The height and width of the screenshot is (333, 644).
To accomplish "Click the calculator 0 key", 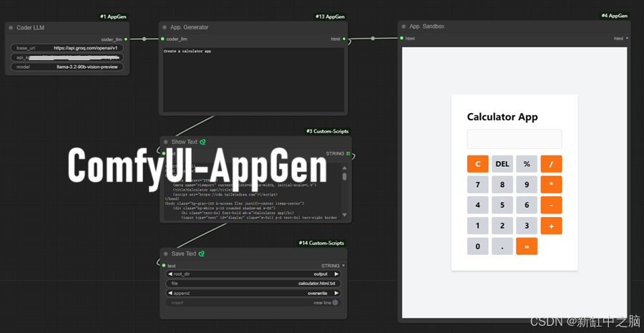I will point(478,246).
